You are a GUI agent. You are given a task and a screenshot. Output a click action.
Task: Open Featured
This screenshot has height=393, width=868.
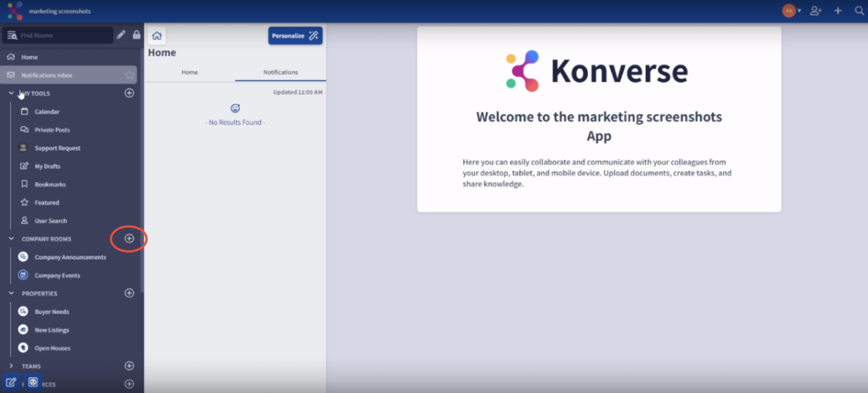pos(47,203)
